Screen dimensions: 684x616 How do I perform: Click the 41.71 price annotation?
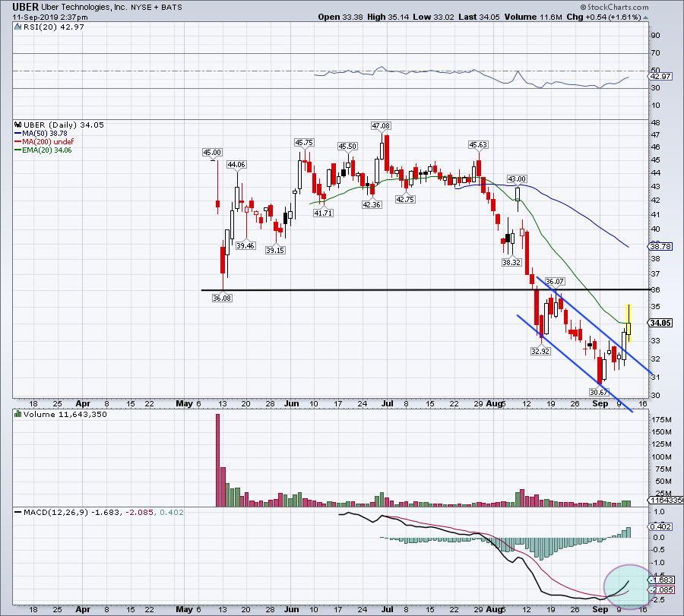pyautogui.click(x=323, y=213)
